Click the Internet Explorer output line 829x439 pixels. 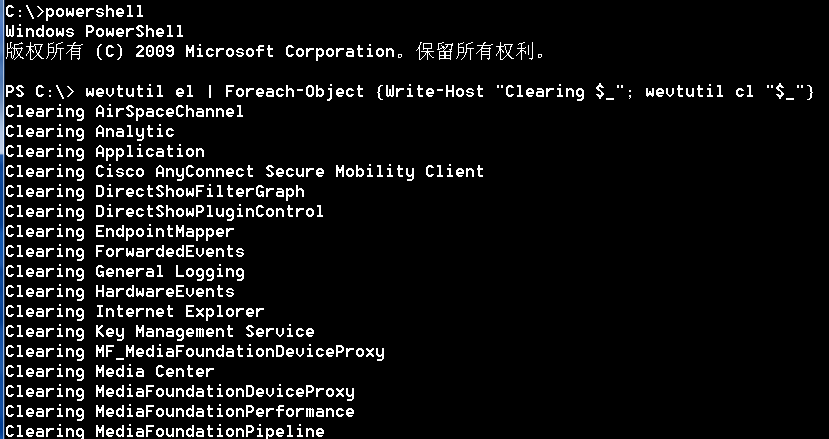tap(134, 312)
